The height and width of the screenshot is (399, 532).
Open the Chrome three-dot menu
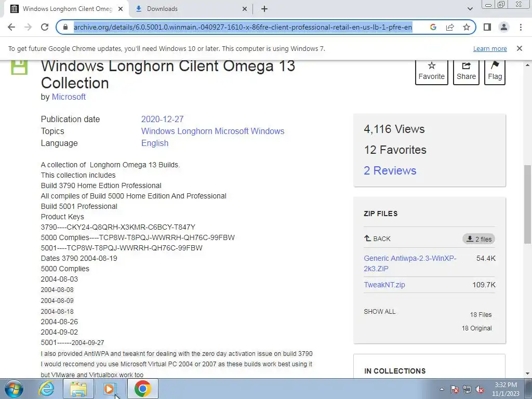(521, 27)
